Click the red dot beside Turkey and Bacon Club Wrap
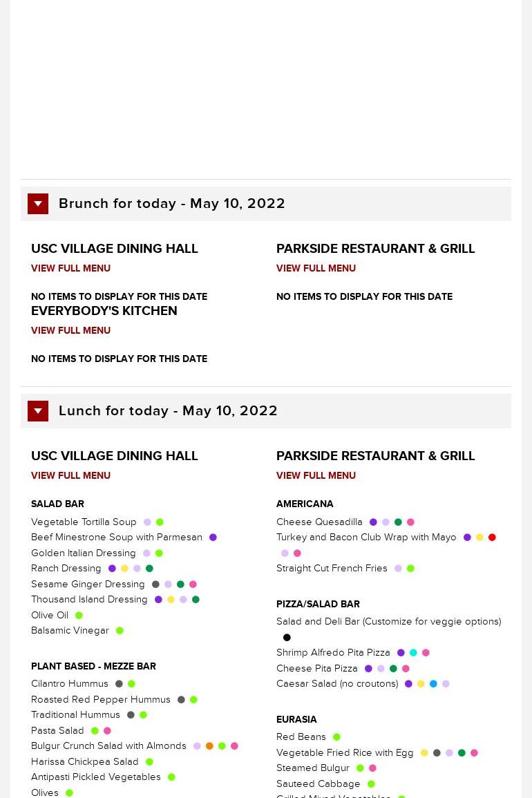This screenshot has width=532, height=798. pos(493,538)
